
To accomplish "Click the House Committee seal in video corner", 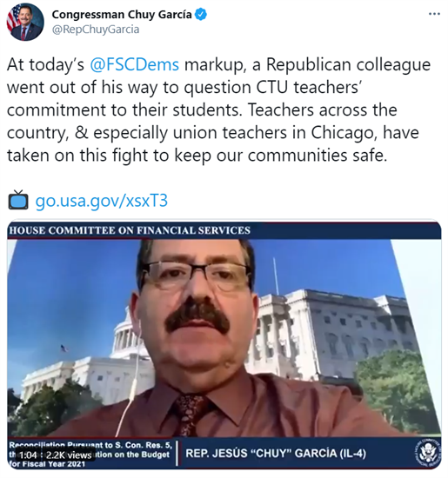I will click(x=428, y=454).
